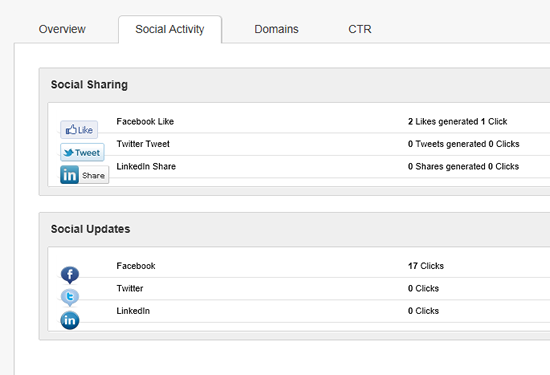Viewport: 550px width, 375px height.
Task: Select the "LinkedIn" row under Social Updates
Action: (133, 311)
